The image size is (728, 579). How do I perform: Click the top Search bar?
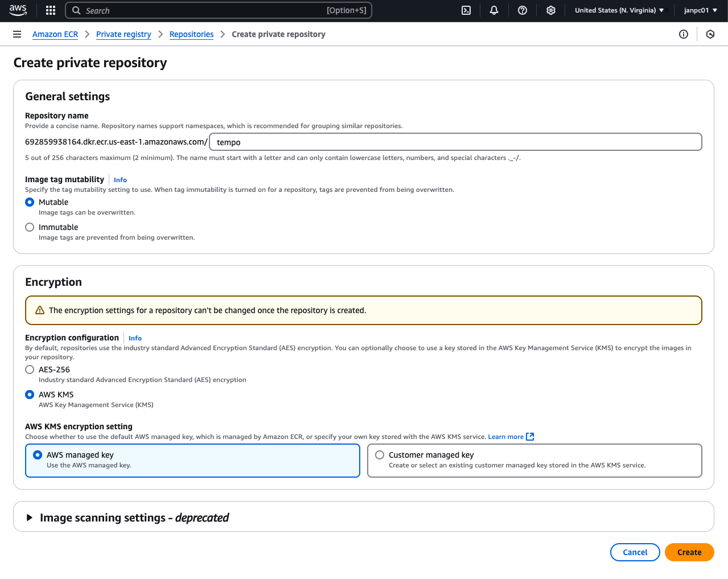219,10
